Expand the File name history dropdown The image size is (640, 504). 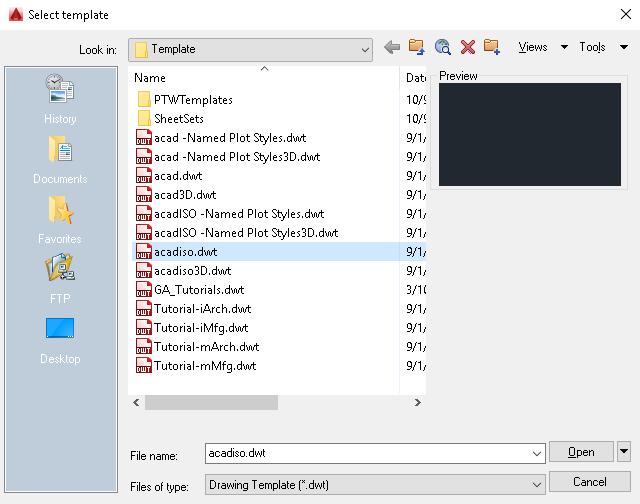click(537, 453)
